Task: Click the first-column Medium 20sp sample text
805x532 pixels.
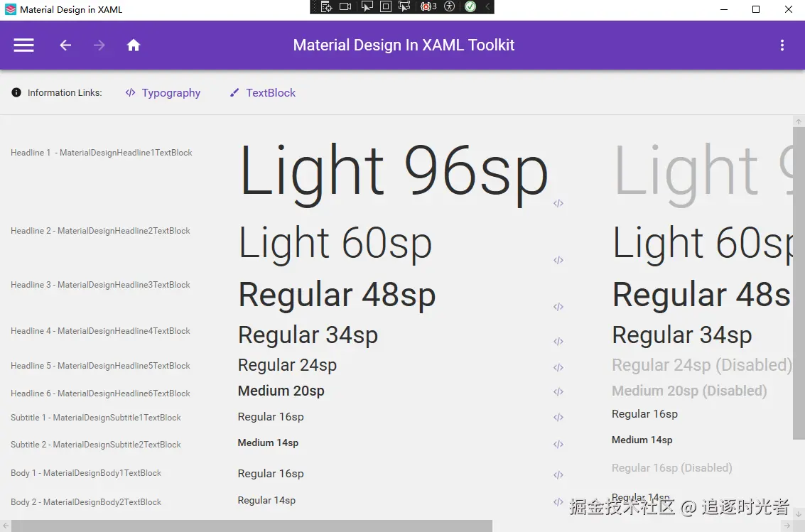Action: point(281,391)
